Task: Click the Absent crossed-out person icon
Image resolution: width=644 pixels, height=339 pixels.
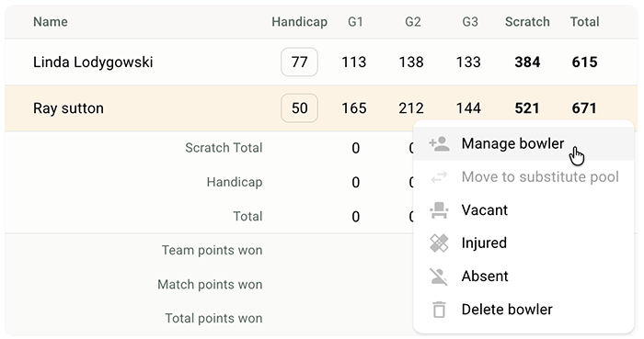Action: tap(439, 277)
